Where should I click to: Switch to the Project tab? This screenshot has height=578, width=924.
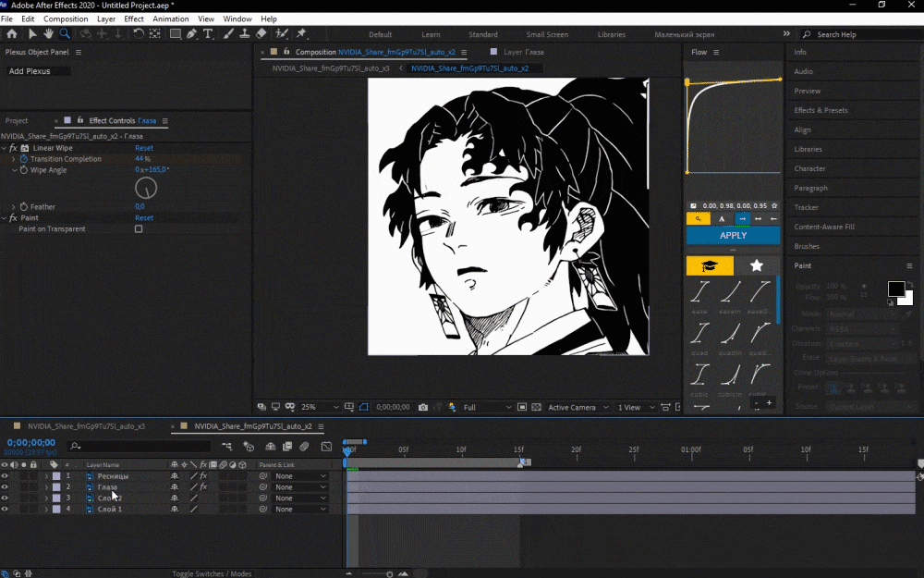(17, 120)
